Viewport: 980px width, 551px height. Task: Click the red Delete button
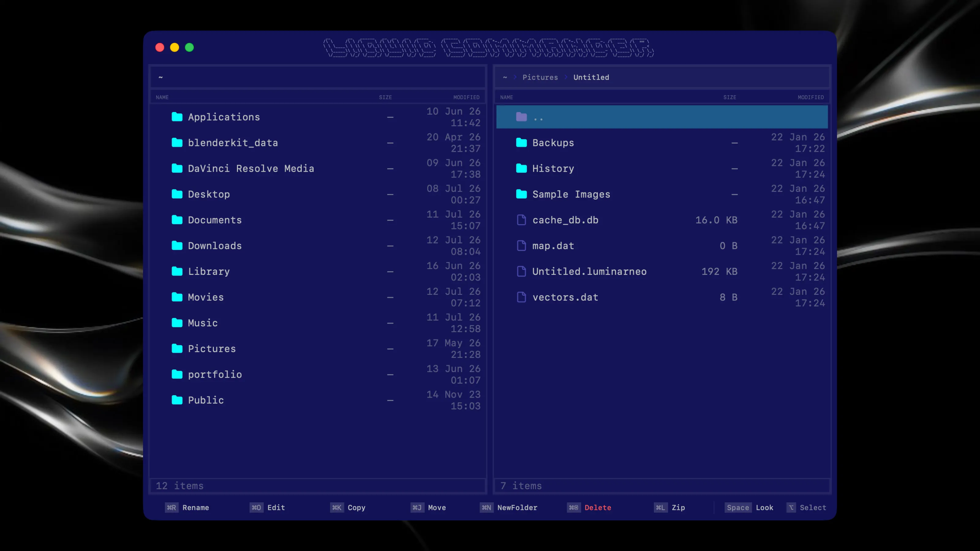(589, 508)
